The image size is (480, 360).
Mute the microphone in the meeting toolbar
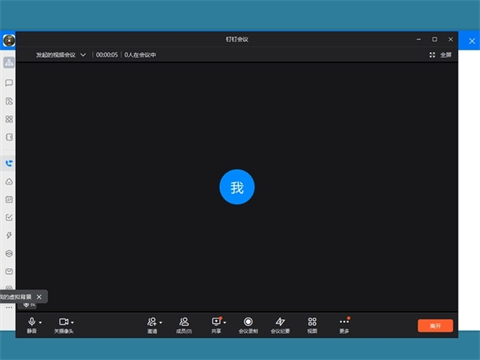point(32,322)
